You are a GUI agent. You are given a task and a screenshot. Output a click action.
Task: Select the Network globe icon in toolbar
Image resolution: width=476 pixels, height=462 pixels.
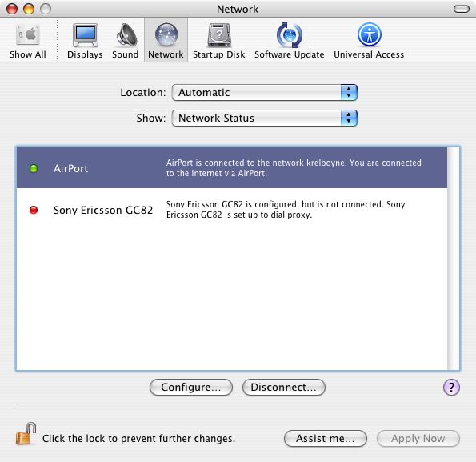point(166,35)
